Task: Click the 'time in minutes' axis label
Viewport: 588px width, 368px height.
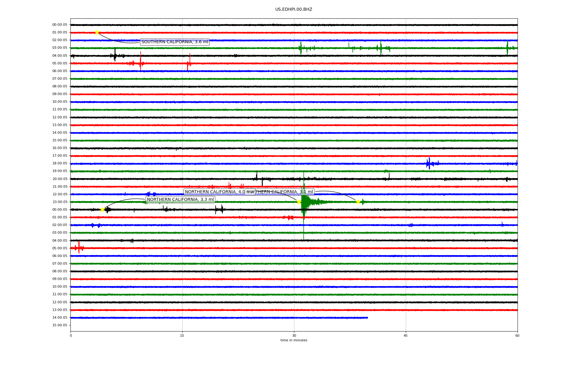Action: click(293, 340)
